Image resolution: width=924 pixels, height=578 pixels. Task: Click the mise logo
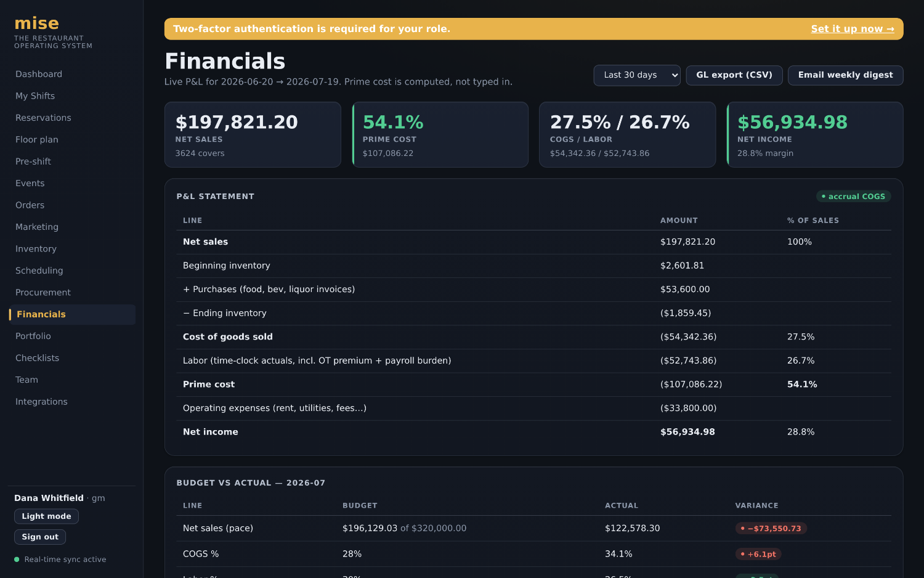click(x=37, y=23)
